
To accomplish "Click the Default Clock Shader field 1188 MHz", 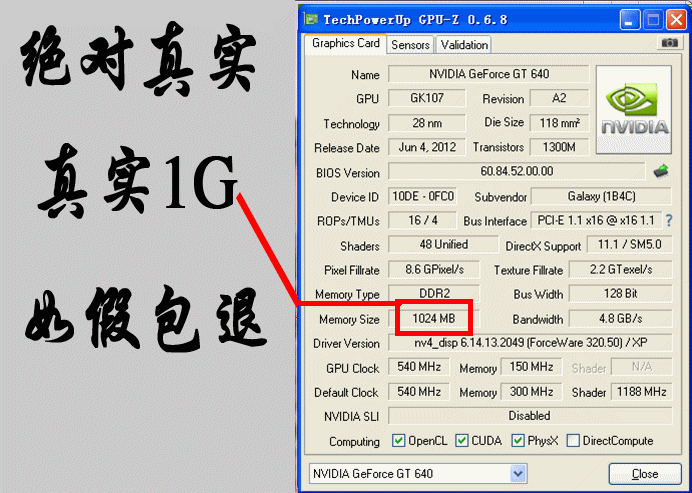I will (x=642, y=391).
